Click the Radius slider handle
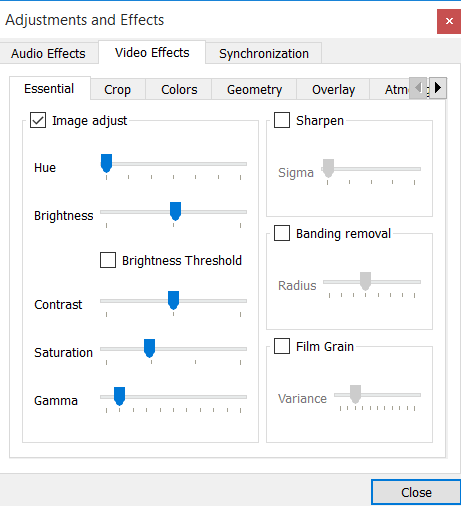 pos(365,281)
